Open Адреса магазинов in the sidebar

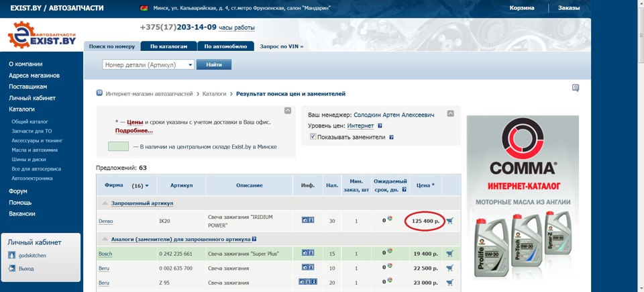[34, 76]
